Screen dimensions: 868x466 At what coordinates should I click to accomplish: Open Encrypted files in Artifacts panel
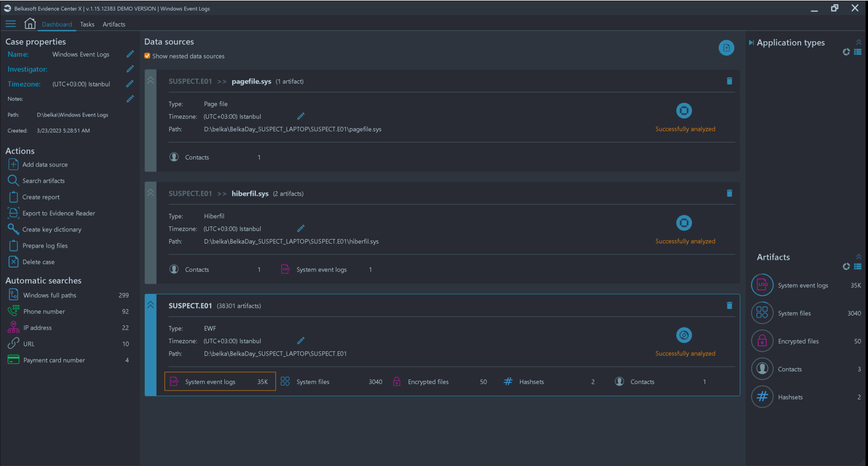[806, 341]
